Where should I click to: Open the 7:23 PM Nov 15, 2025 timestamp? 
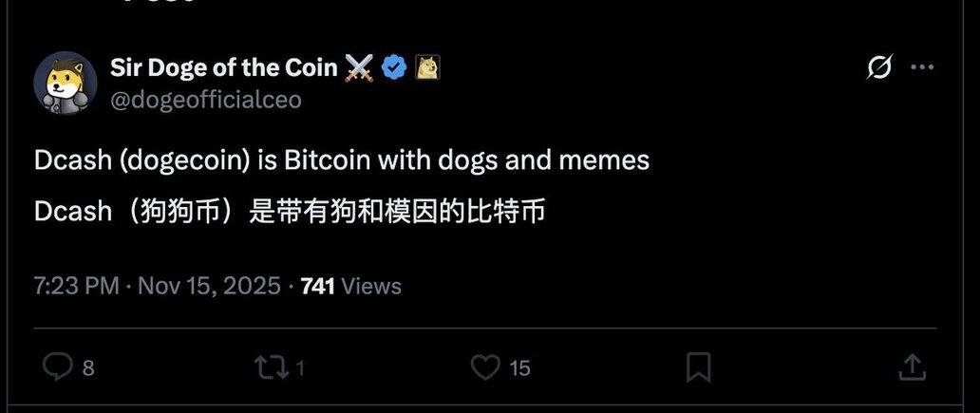pos(158,286)
